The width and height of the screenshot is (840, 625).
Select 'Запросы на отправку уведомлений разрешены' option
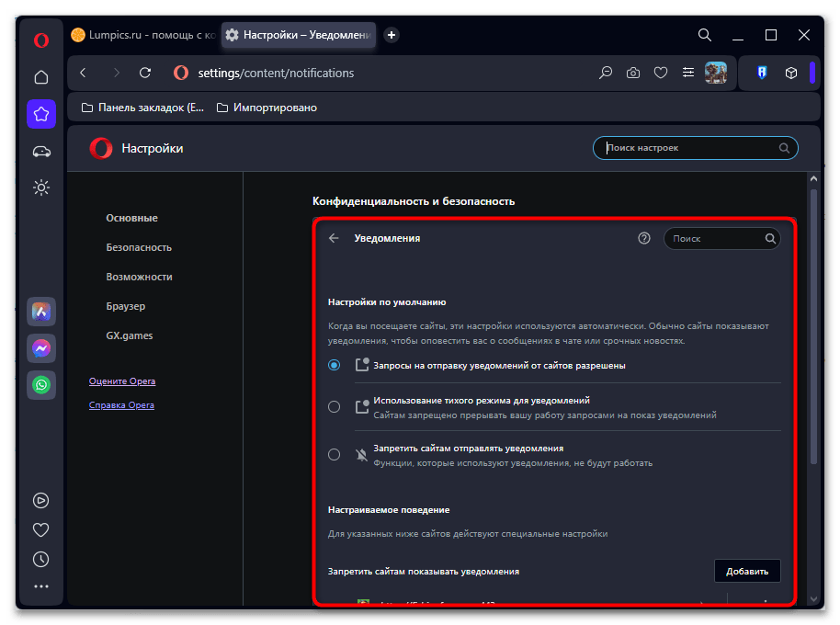pos(335,365)
